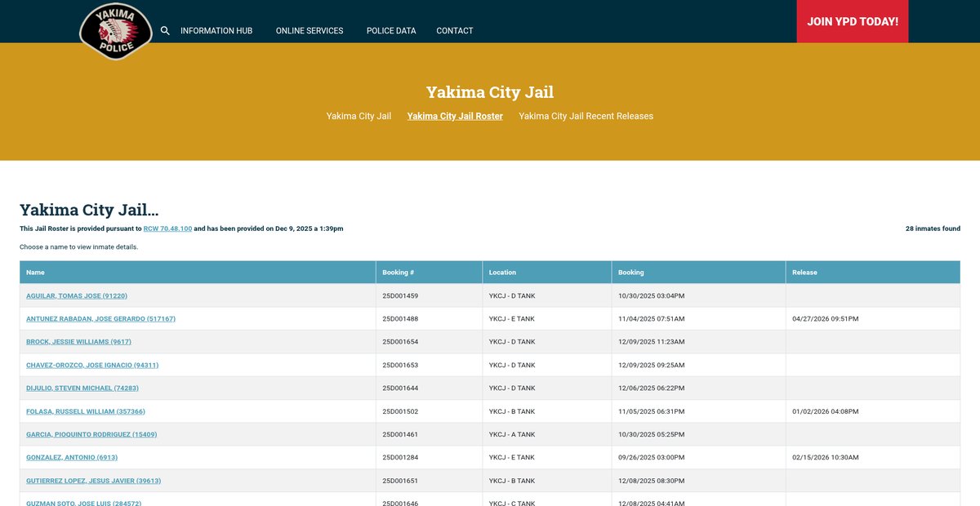View details for BROCK, JESSIE WILLIAMS
The image size is (980, 506).
click(x=78, y=342)
